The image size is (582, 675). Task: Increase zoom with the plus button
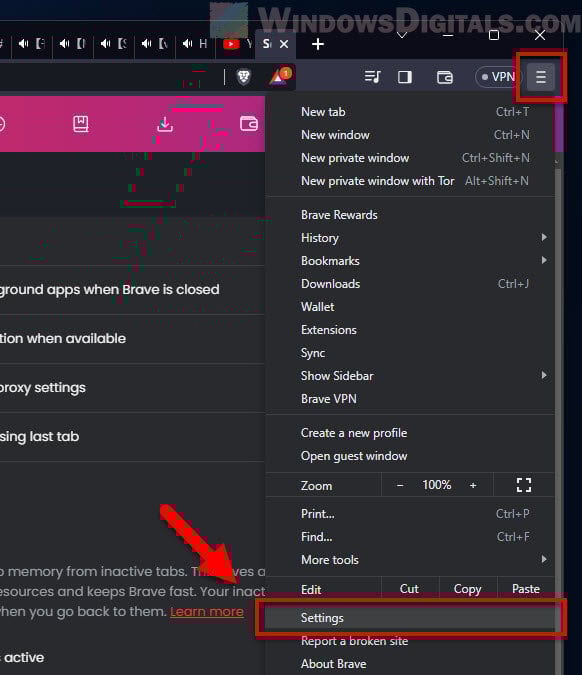tap(473, 485)
